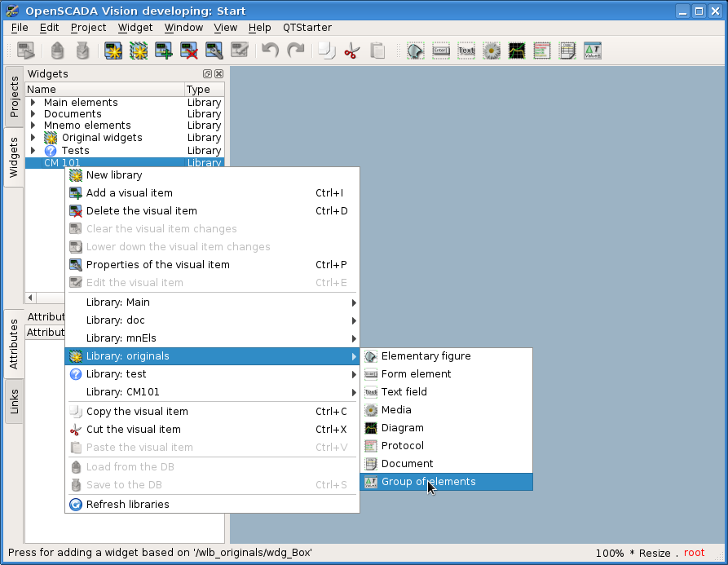Click the Name column header

(105, 89)
